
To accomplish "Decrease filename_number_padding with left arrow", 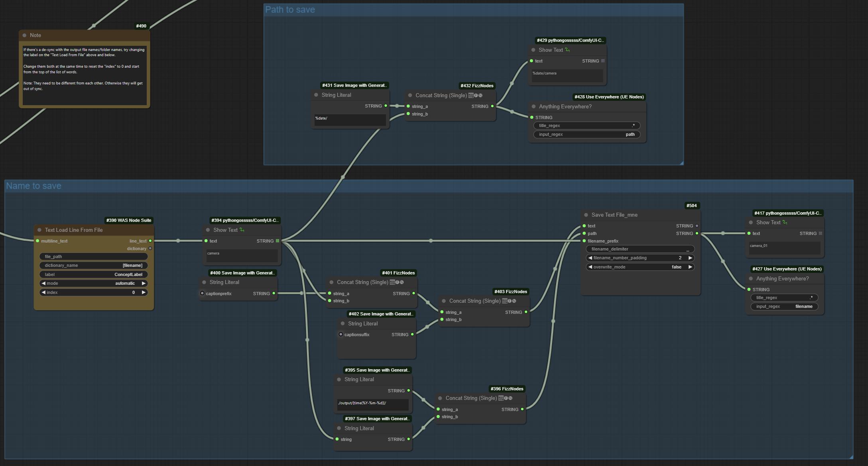I will click(590, 258).
